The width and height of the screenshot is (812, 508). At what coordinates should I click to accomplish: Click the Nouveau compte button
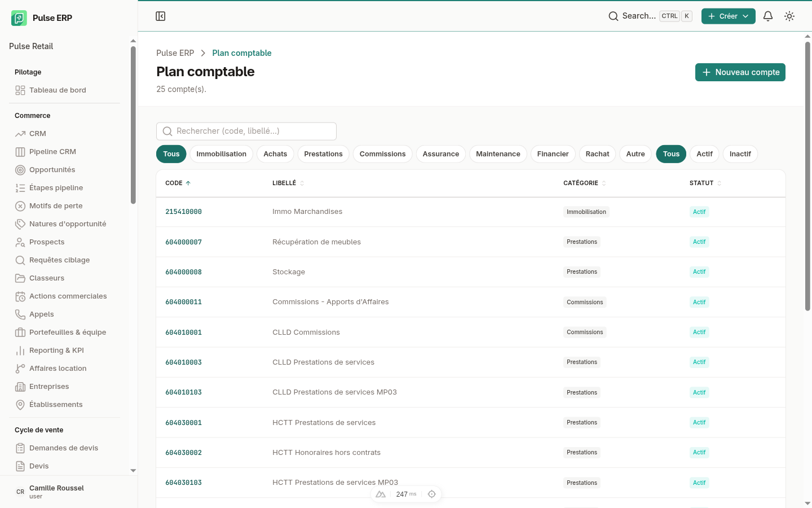(x=740, y=72)
